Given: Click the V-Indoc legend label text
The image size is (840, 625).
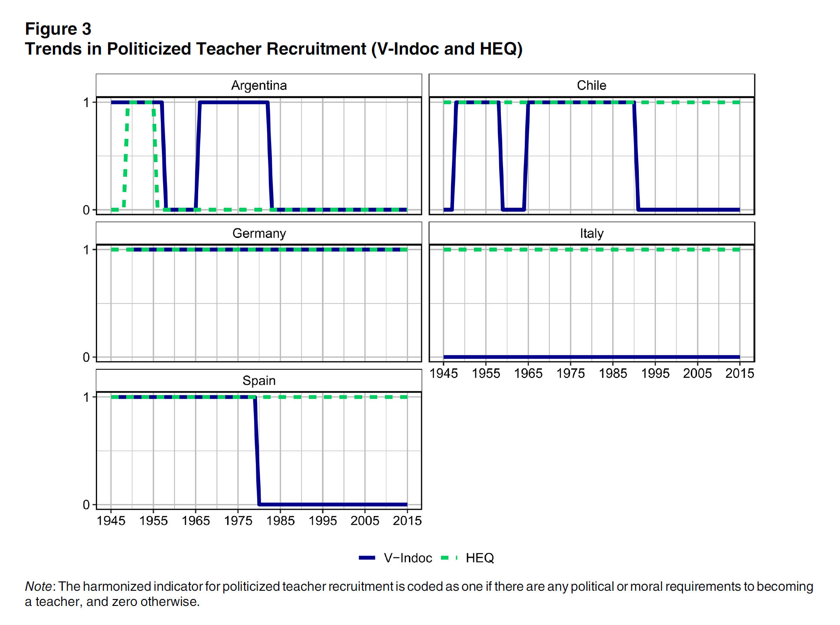Looking at the screenshot, I should [x=408, y=558].
